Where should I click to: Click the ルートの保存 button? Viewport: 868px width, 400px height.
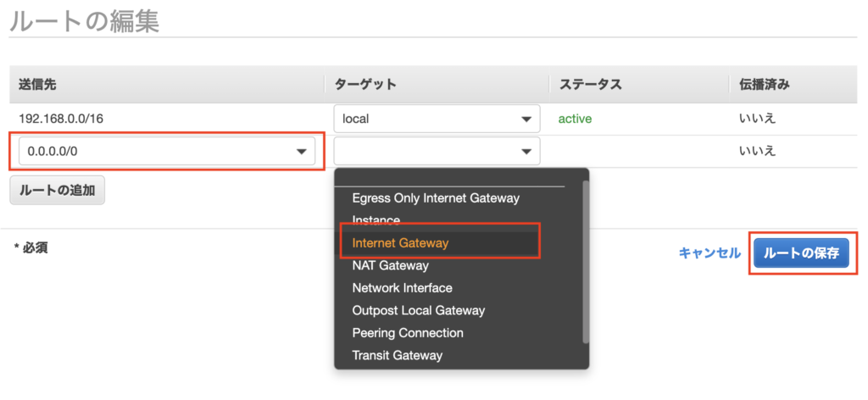(x=801, y=253)
